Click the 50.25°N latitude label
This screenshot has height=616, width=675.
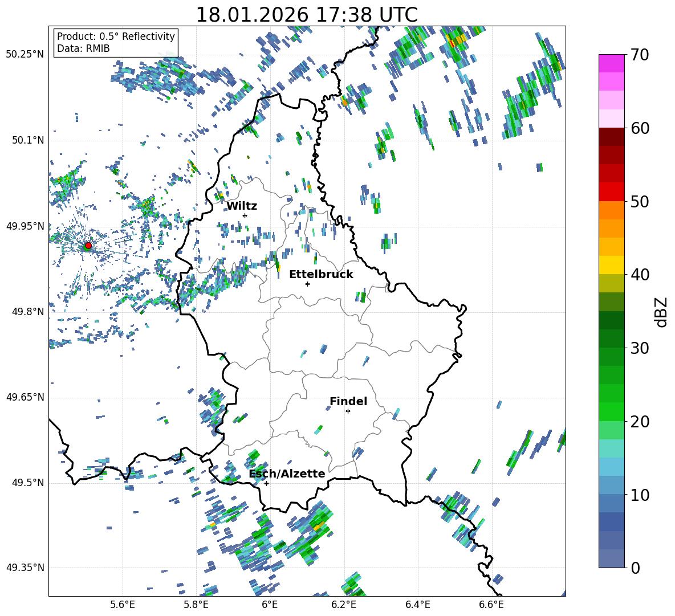[25, 55]
